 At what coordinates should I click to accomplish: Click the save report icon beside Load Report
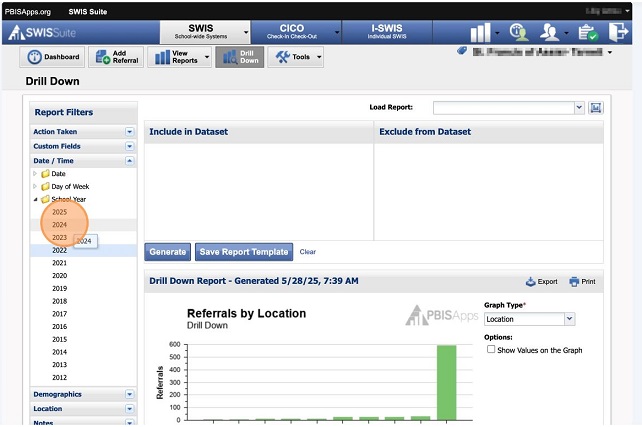pyautogui.click(x=596, y=108)
